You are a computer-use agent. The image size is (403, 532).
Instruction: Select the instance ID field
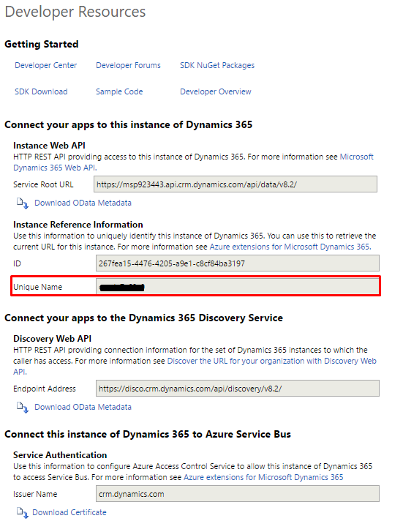point(238,263)
